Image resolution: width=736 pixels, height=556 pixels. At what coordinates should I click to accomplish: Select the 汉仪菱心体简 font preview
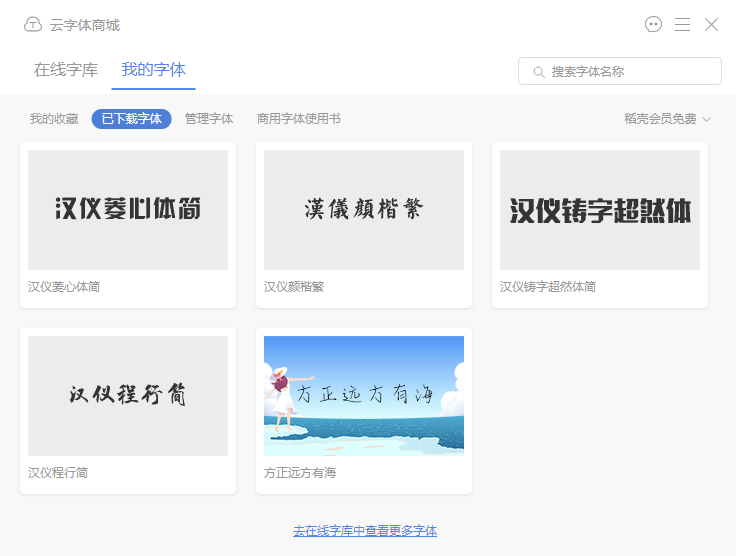click(x=128, y=210)
